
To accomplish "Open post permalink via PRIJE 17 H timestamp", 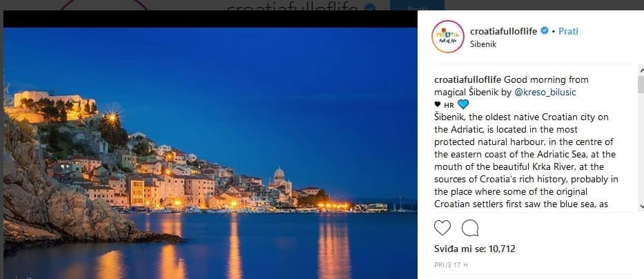I will (x=451, y=265).
